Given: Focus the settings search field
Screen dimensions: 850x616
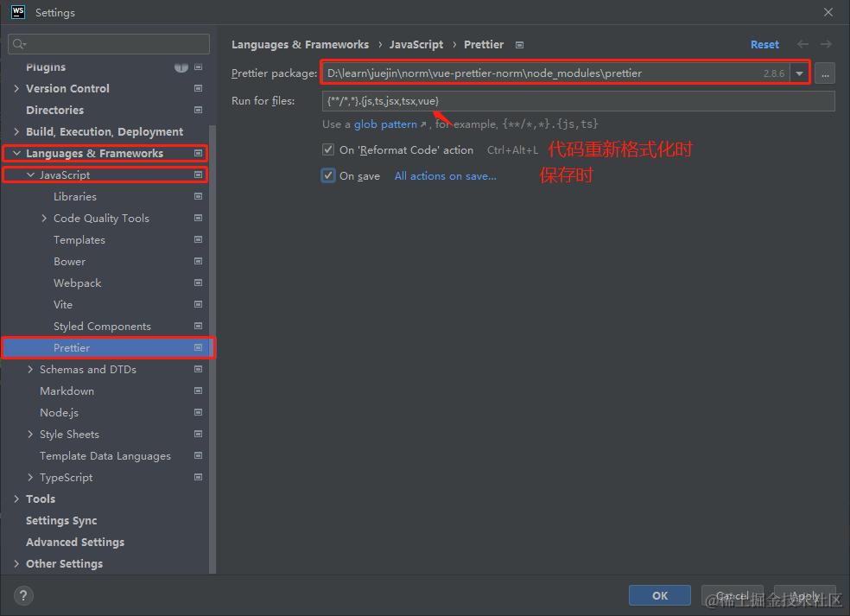Looking at the screenshot, I should tap(109, 44).
